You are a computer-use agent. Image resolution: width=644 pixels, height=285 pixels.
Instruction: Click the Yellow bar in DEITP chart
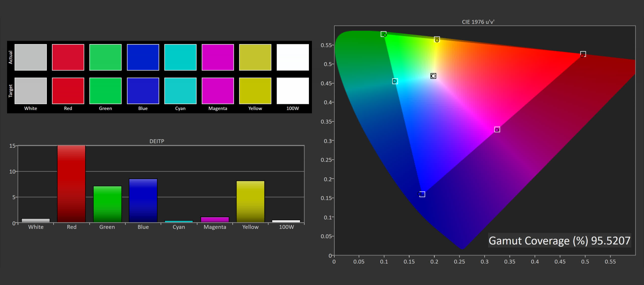pyautogui.click(x=251, y=201)
